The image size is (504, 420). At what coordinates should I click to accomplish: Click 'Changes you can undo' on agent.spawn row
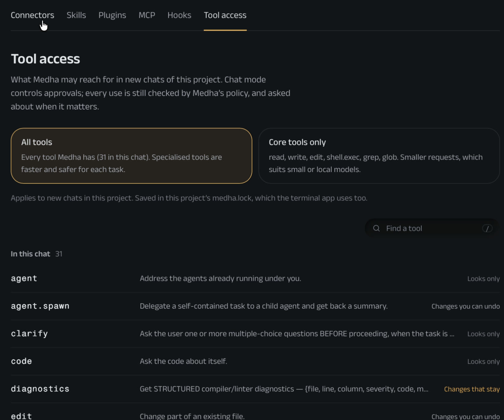(x=466, y=306)
